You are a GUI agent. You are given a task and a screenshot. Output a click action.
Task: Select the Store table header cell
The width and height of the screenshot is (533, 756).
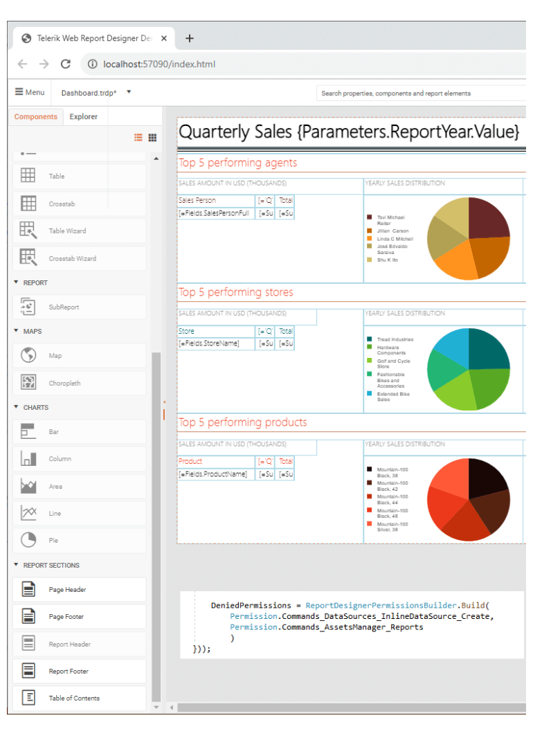click(216, 331)
